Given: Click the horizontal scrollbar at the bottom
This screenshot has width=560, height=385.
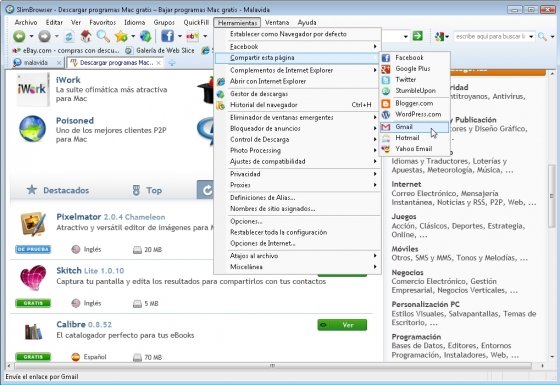Looking at the screenshot, I should tap(272, 366).
